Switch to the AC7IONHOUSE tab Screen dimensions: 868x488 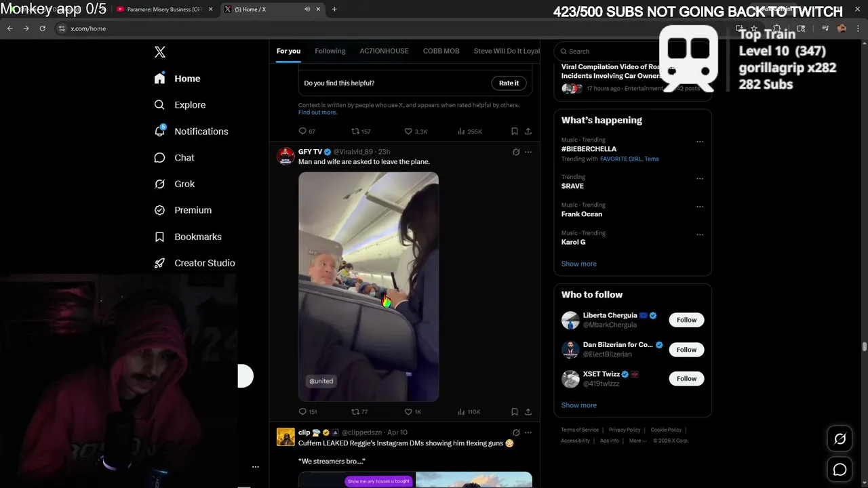click(x=384, y=51)
